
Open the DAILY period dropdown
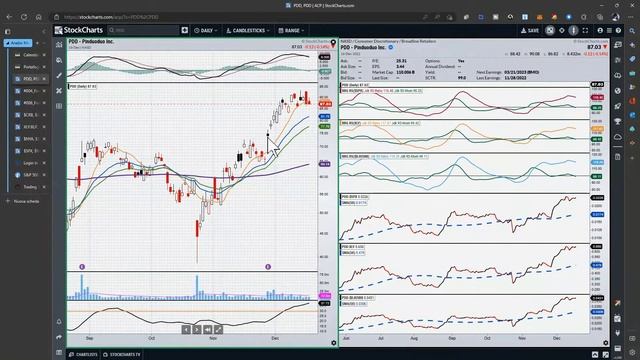click(x=206, y=31)
